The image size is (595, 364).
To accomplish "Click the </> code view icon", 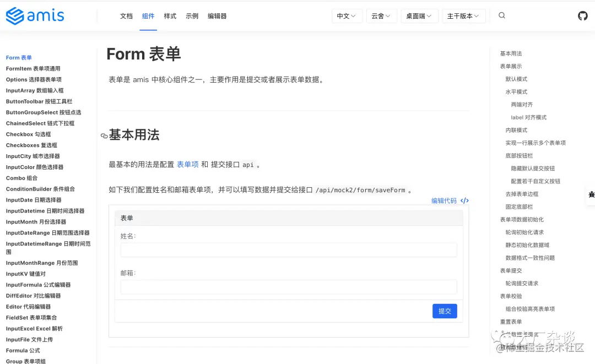I will [463, 200].
